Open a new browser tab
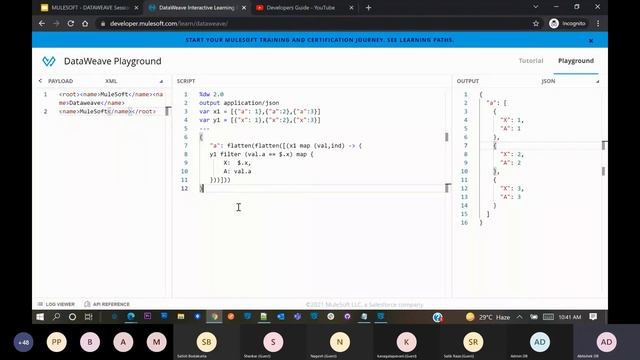This screenshot has height=360, width=640. click(x=368, y=8)
